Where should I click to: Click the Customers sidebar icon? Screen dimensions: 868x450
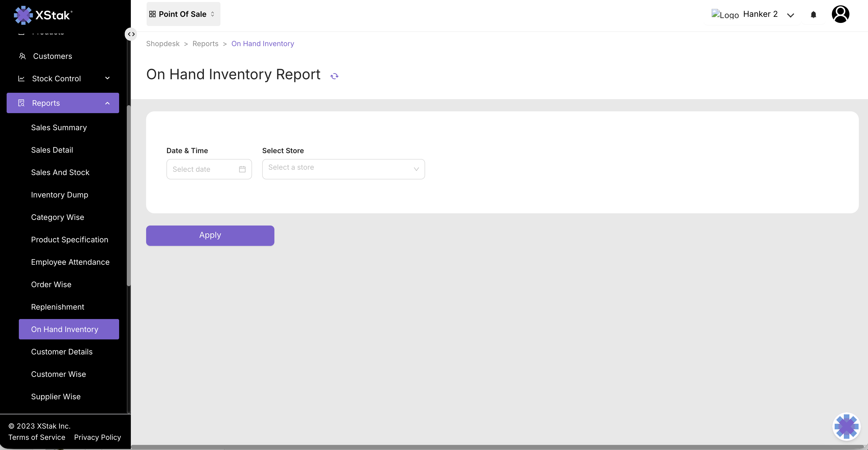click(22, 56)
